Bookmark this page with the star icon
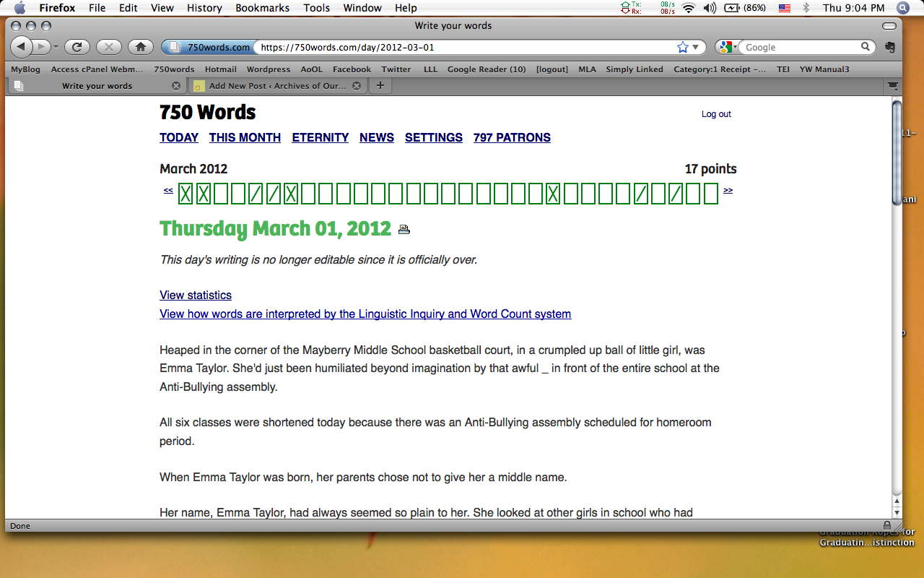This screenshot has width=924, height=578. [x=683, y=47]
